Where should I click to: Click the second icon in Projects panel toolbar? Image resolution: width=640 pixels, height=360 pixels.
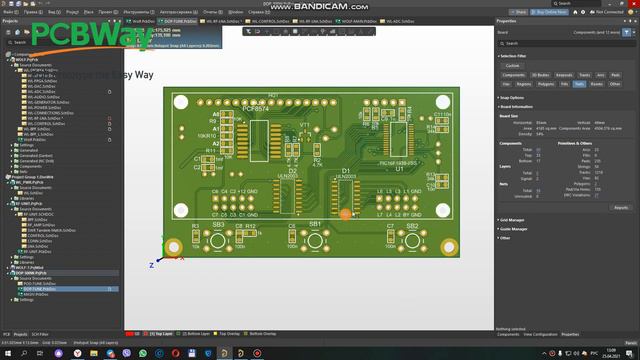[18, 32]
